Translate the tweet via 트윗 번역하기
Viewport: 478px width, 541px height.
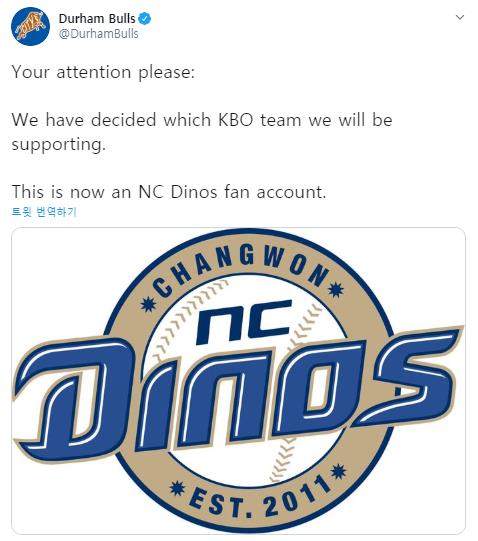coord(44,212)
